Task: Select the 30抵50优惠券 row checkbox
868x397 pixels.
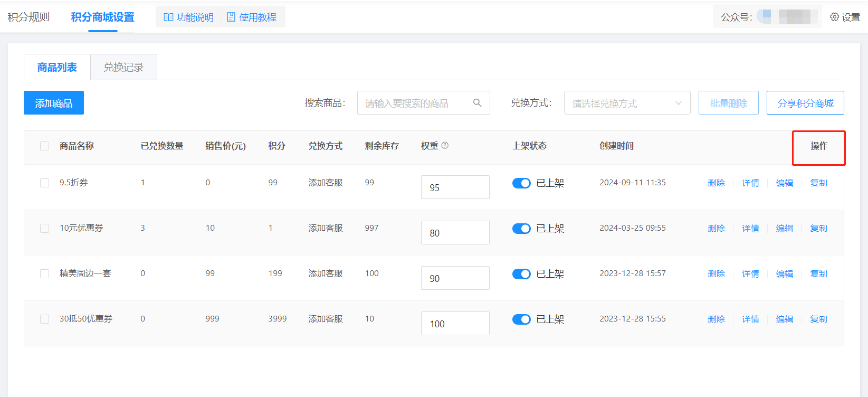Action: click(x=44, y=319)
